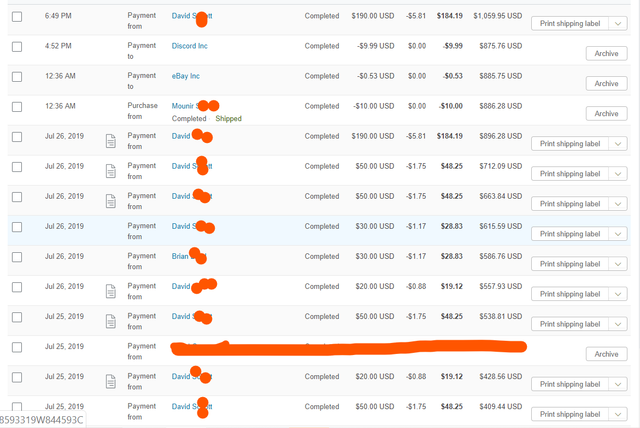
Task: Expand dropdown arrow in $428.56 USD row
Action: click(x=618, y=384)
